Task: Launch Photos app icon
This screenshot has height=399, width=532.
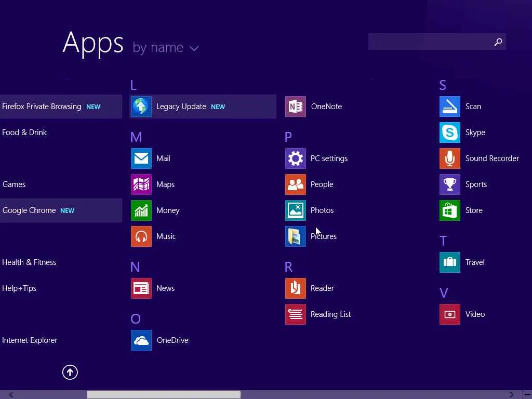Action: tap(296, 210)
